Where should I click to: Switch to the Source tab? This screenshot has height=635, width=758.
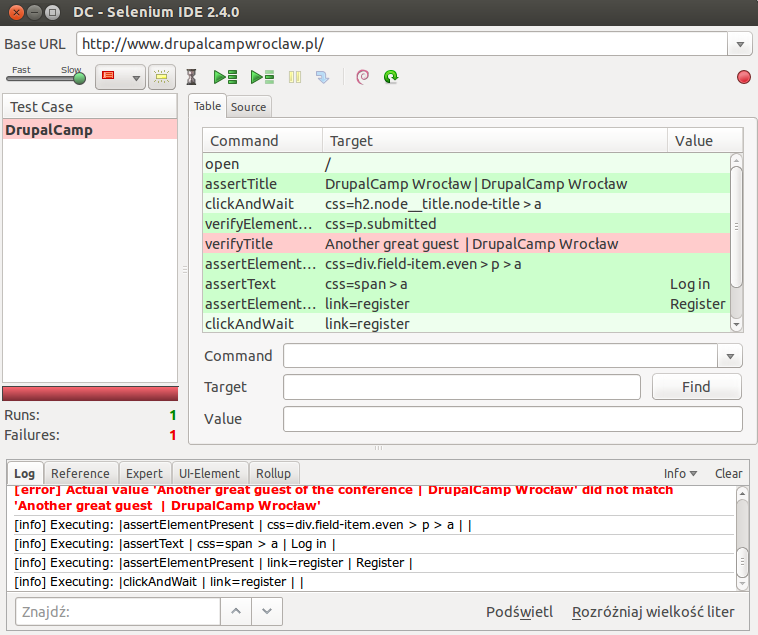pos(248,107)
